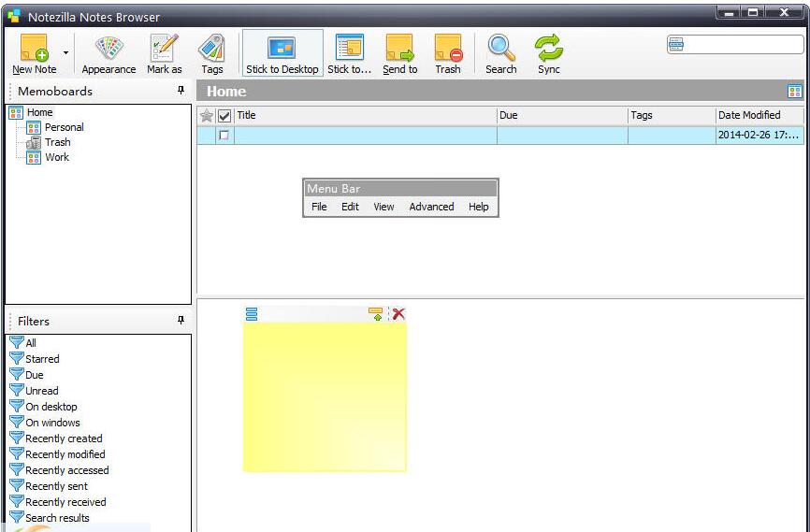Click the Mark as toolbar icon

165,53
